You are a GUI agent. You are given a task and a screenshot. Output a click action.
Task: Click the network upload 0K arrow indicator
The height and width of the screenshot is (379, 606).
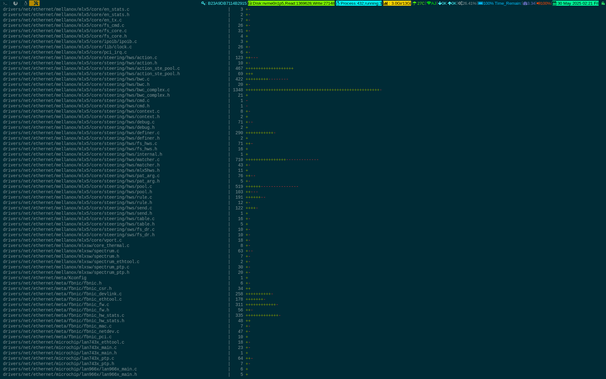click(x=452, y=3)
